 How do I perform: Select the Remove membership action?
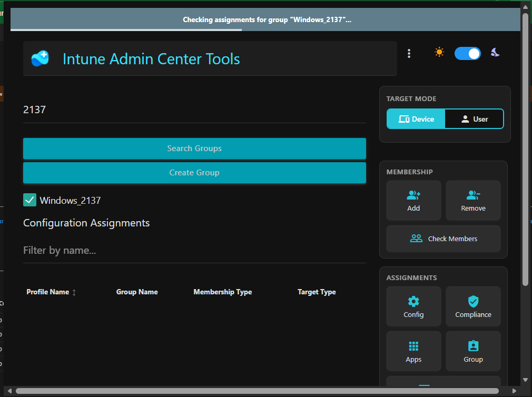472,200
